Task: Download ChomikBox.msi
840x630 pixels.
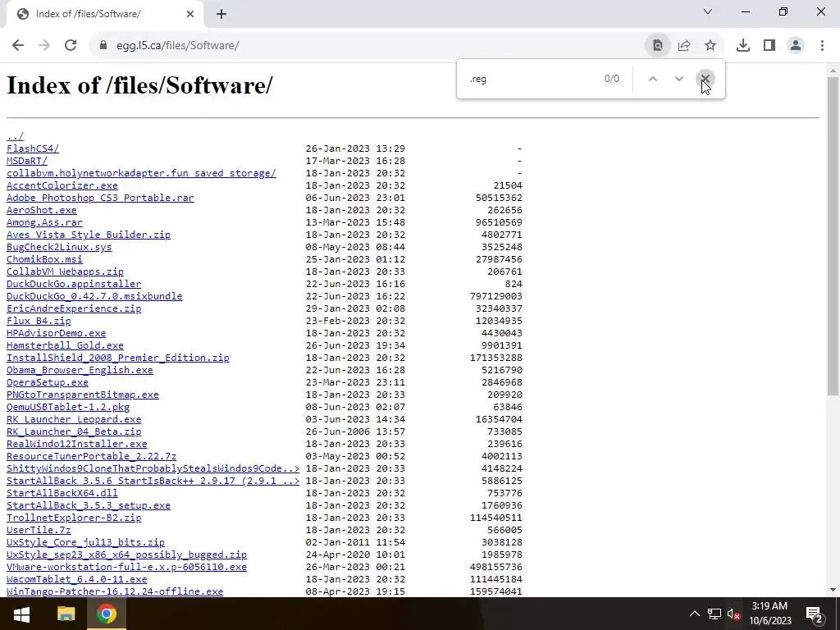Action: pos(44,259)
